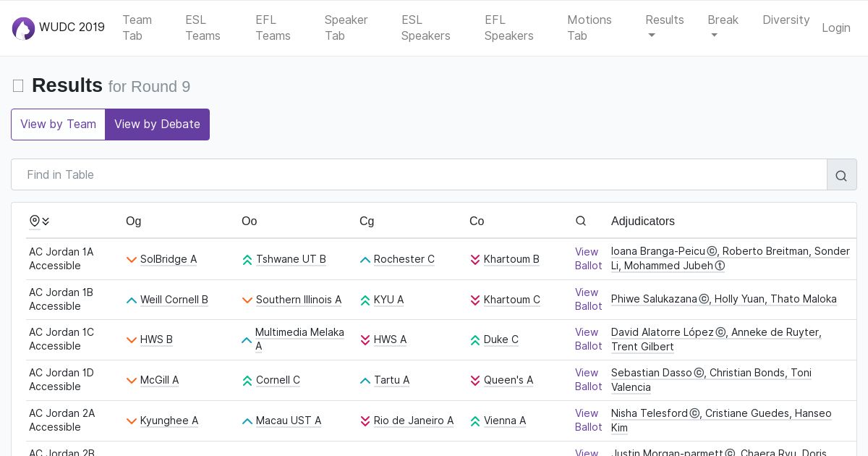Image resolution: width=868 pixels, height=456 pixels.
Task: Click the search magnifier beside Find in Table
Action: tap(841, 175)
